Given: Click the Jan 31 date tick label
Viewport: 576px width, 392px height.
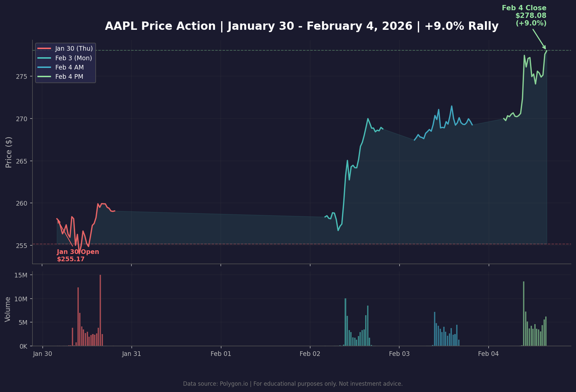Looking at the screenshot, I should pyautogui.click(x=131, y=354).
